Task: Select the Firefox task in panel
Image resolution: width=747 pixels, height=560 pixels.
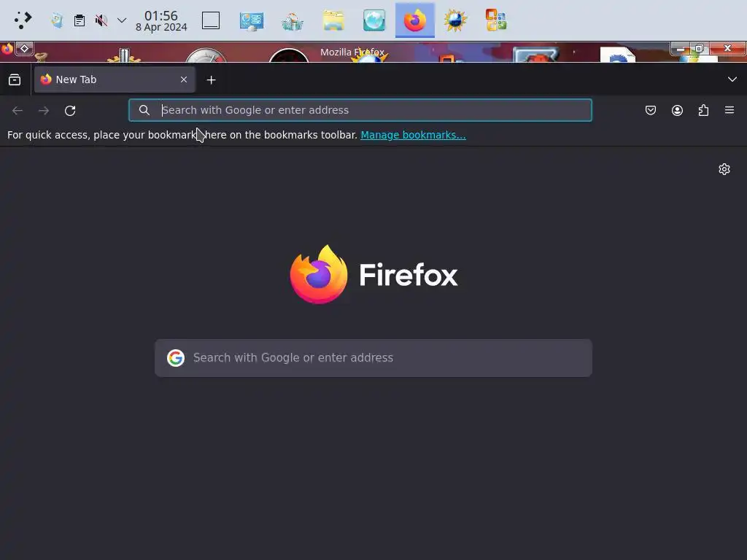Action: (414, 21)
